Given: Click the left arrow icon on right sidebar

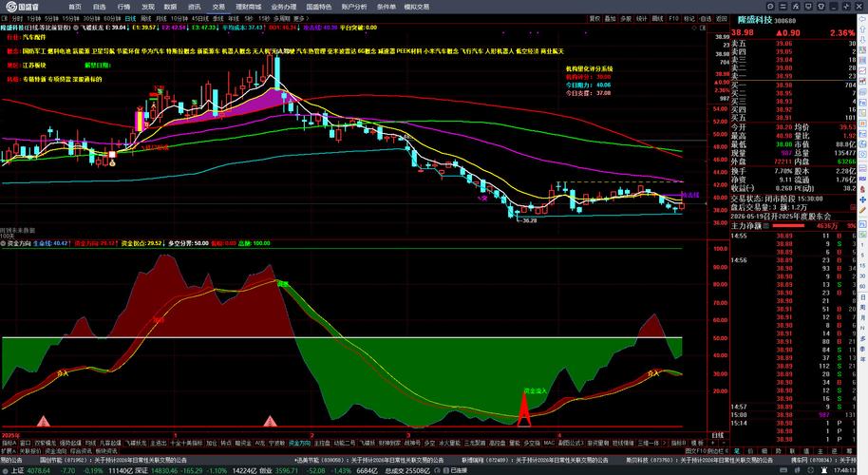Looking at the screenshot, I should click(862, 19).
